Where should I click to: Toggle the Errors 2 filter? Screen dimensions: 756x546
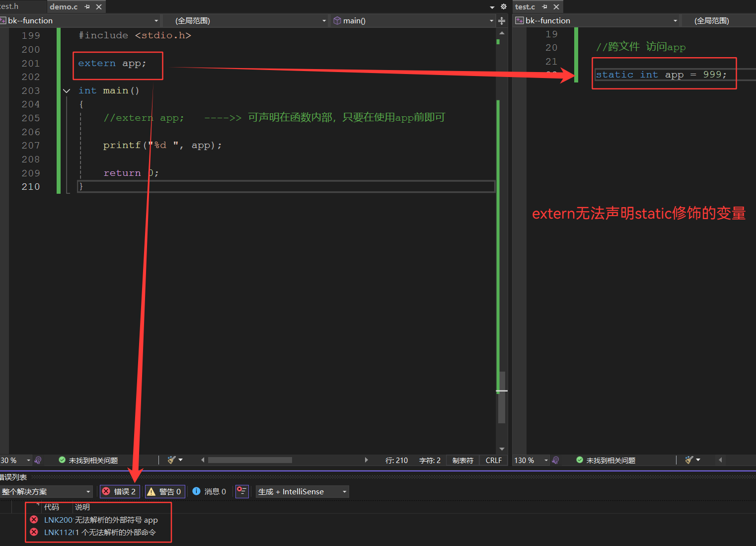120,492
